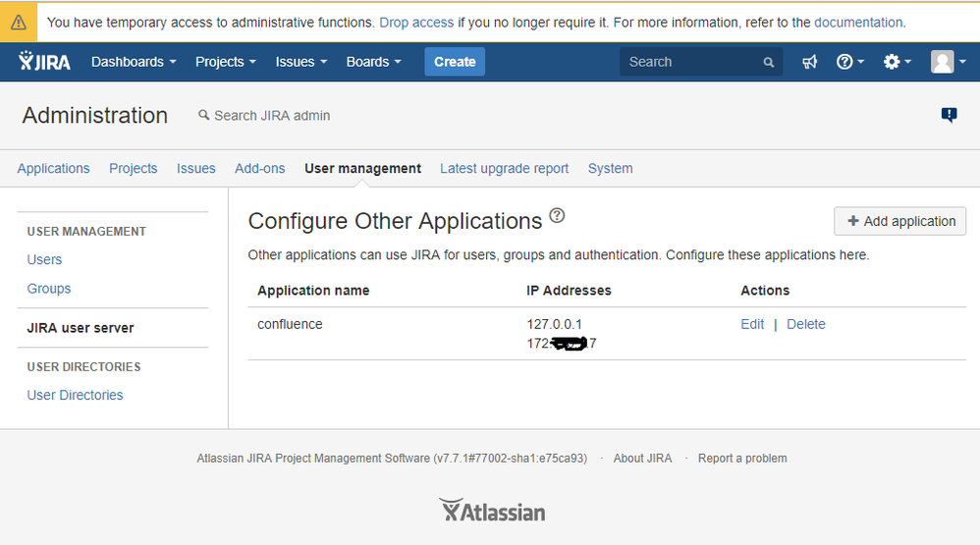The width and height of the screenshot is (980, 545).
Task: Click the Search JIRA admin field
Action: [272, 116]
